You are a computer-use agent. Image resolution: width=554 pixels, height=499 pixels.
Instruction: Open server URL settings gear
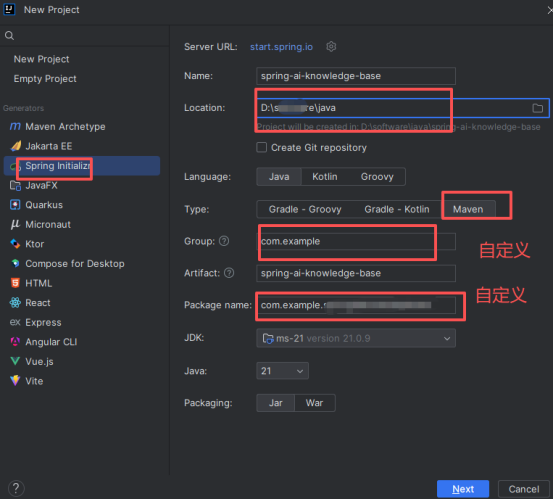tap(331, 47)
